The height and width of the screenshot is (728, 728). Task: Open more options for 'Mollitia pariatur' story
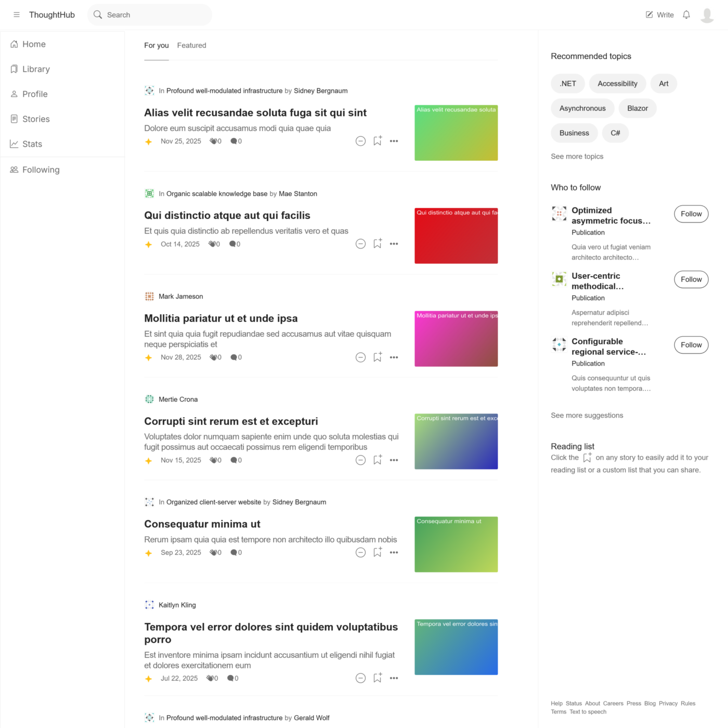tap(394, 357)
